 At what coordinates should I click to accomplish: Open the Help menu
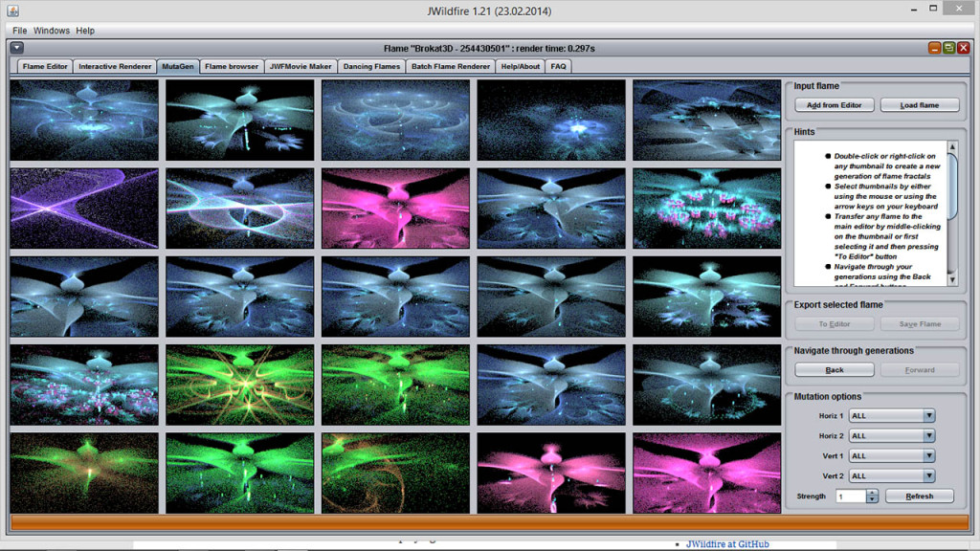tap(85, 31)
